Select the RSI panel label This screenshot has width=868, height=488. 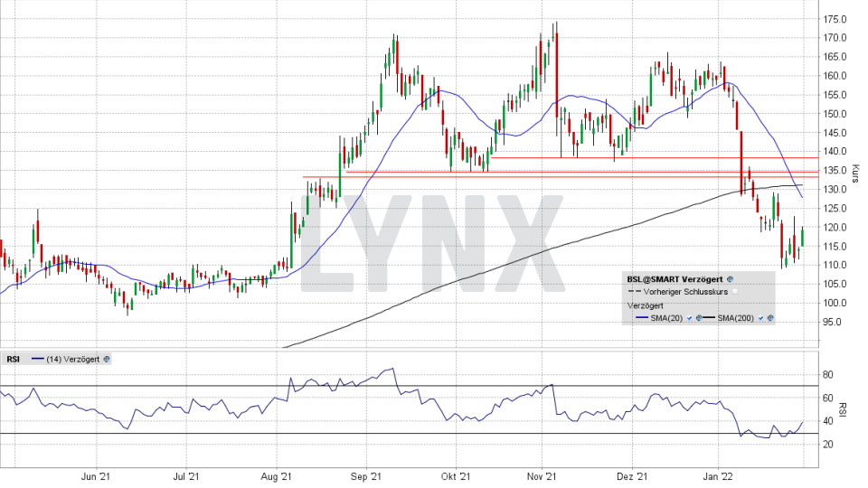pyautogui.click(x=14, y=359)
